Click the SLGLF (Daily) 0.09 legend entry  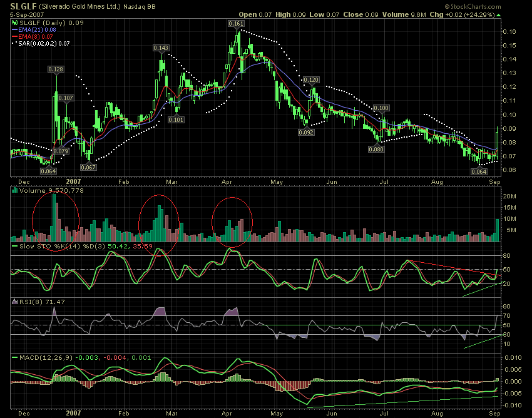(x=51, y=23)
